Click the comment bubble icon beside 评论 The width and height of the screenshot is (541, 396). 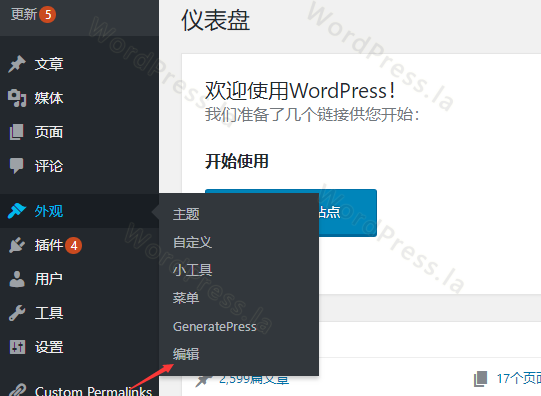[17, 166]
